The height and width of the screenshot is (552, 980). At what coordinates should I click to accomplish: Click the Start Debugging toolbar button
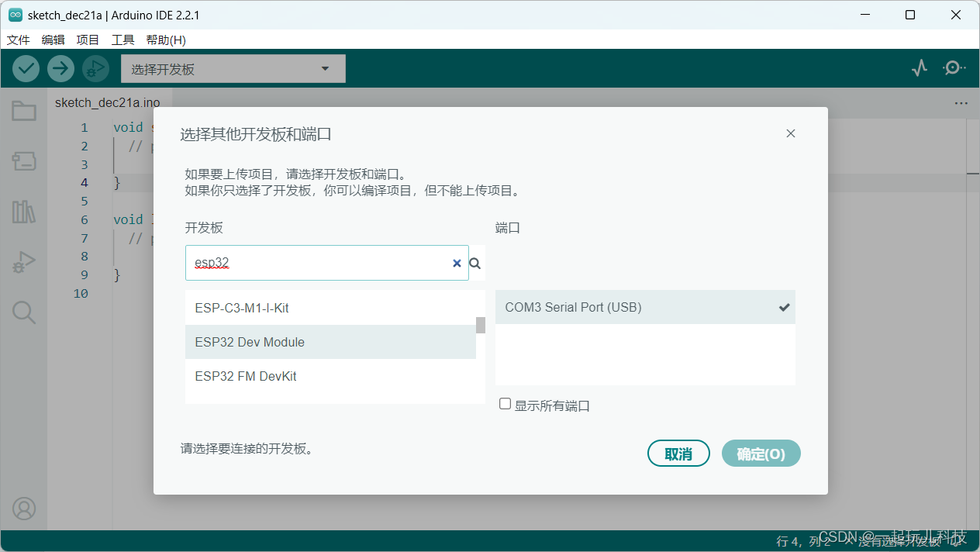pos(95,68)
